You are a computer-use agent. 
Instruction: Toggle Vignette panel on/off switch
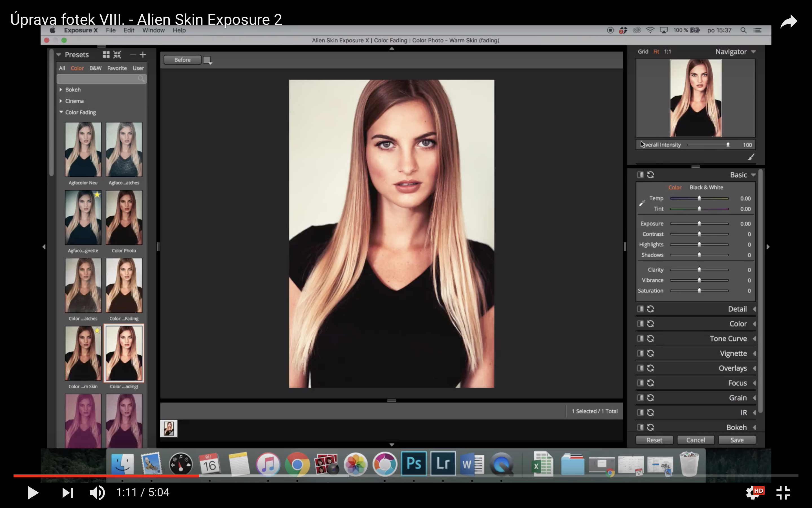pos(640,353)
